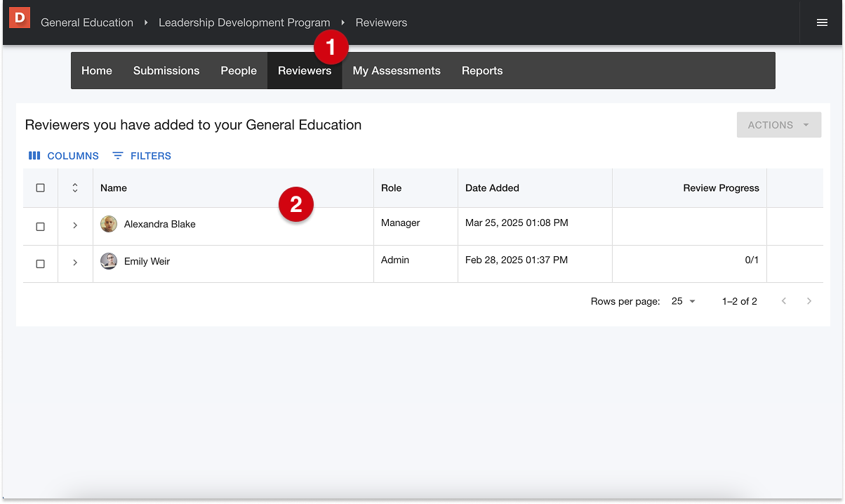This screenshot has height=504, width=845.
Task: Click the Mar 25, 2025 01:08 PM date
Action: [x=517, y=223]
